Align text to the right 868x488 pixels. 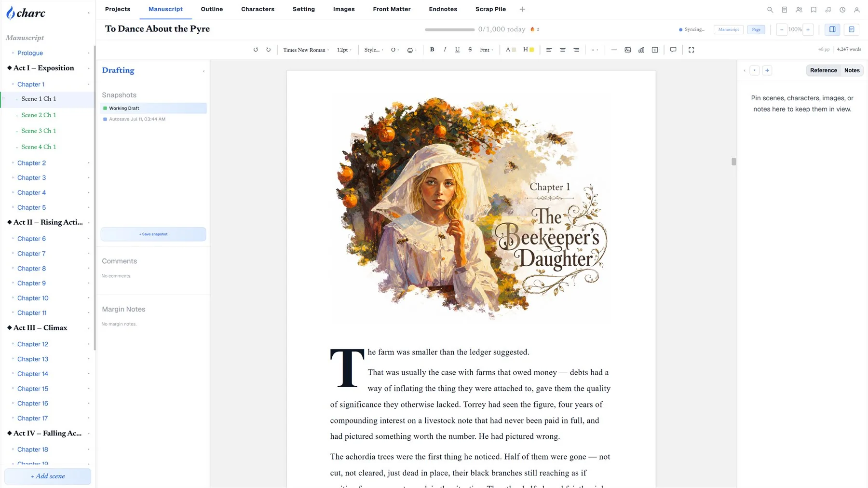coord(576,50)
